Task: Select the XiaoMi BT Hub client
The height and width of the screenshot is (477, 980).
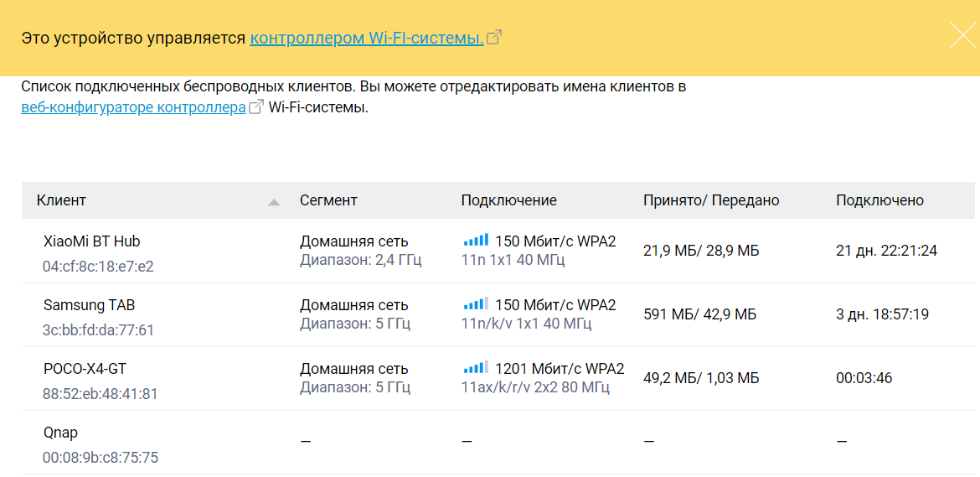Action: pos(92,241)
